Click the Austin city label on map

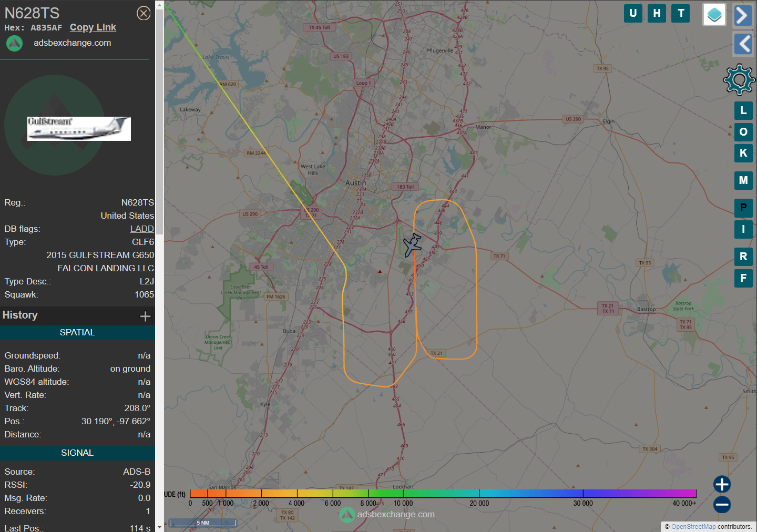356,183
